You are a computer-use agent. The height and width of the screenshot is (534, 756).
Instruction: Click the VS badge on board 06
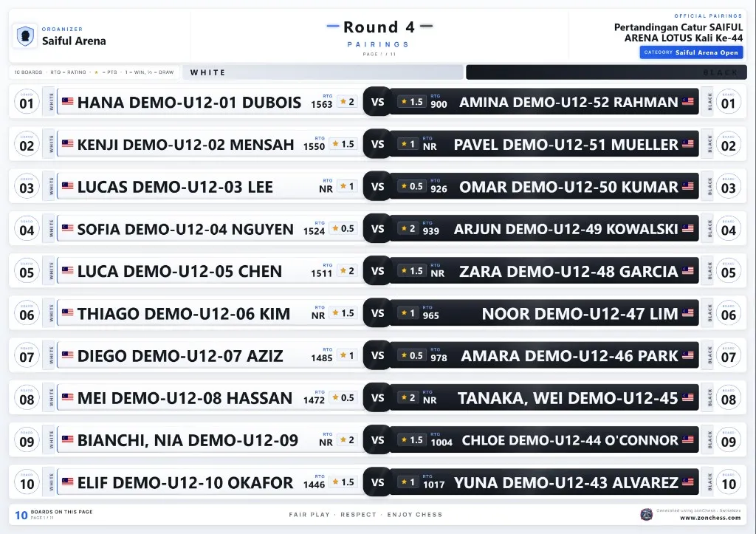click(x=377, y=314)
